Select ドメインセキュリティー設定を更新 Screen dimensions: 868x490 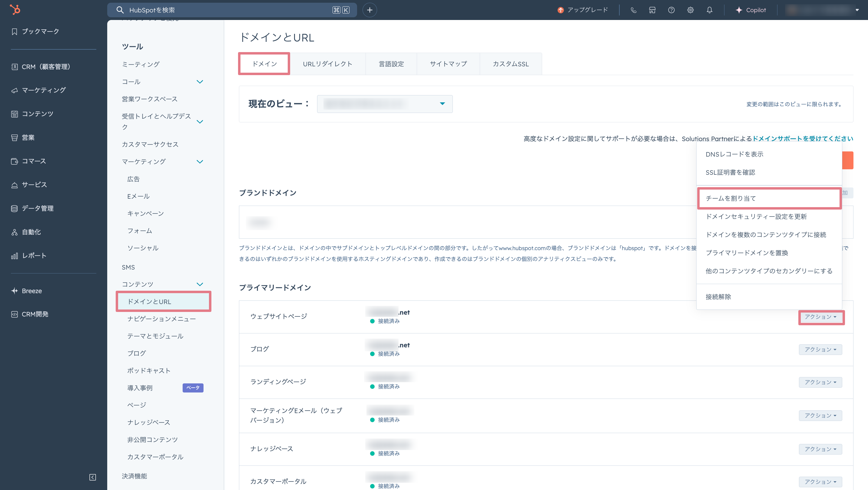pyautogui.click(x=769, y=217)
